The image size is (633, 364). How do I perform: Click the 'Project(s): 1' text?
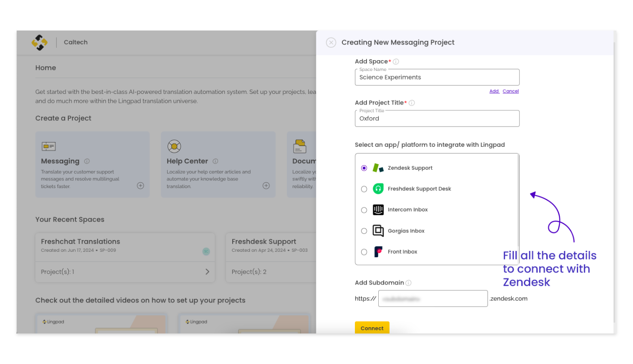pyautogui.click(x=58, y=272)
